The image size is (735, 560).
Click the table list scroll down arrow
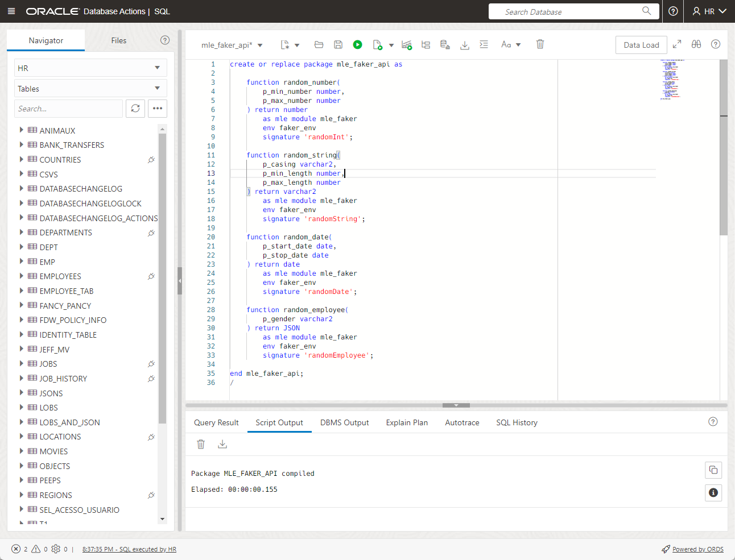tap(162, 518)
